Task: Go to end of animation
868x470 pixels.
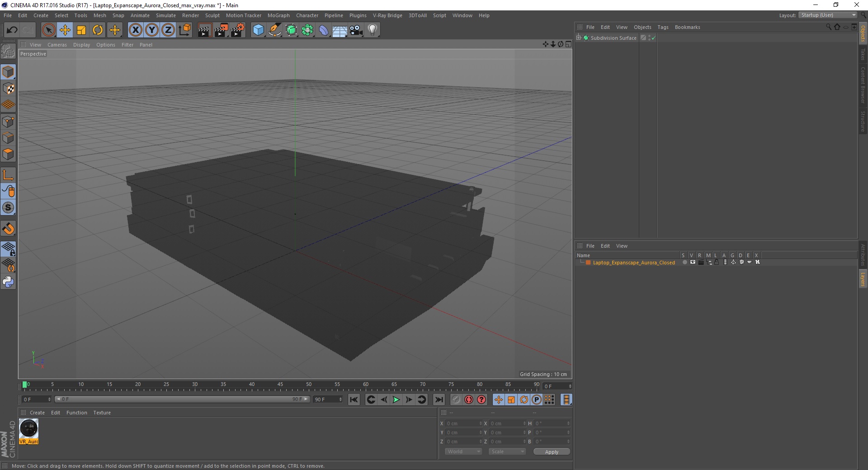Action: coord(439,399)
